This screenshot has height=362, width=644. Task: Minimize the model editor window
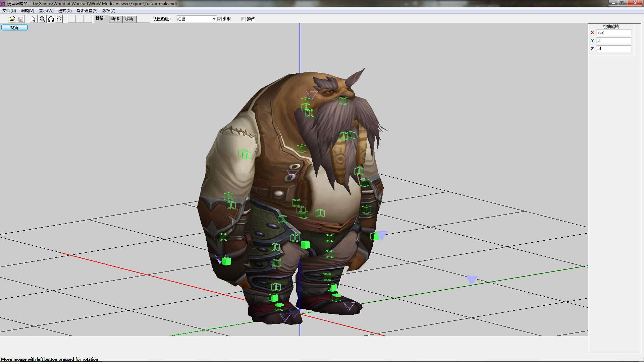pyautogui.click(x=613, y=3)
